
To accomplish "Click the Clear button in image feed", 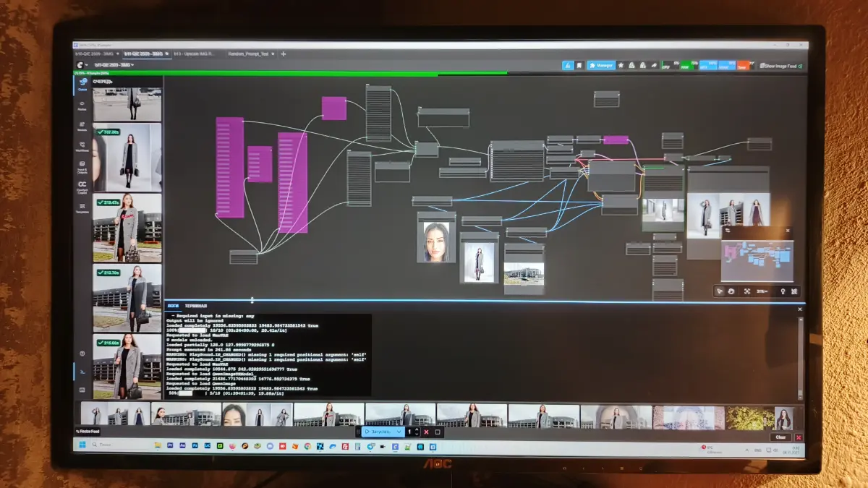I will pos(780,437).
